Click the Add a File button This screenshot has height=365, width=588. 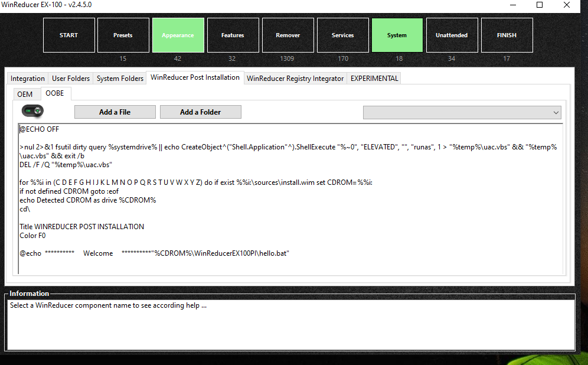click(115, 112)
